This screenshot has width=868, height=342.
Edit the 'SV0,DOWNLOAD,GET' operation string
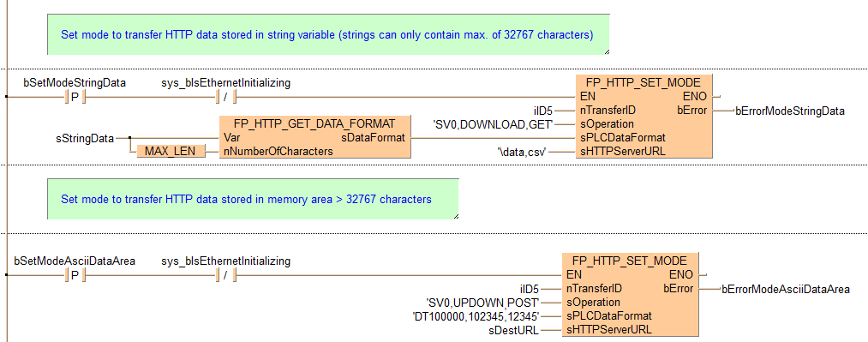tap(493, 124)
